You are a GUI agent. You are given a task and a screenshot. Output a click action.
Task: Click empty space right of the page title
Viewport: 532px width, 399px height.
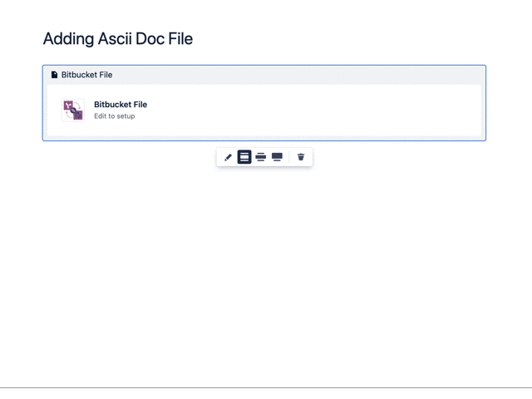tap(349, 38)
